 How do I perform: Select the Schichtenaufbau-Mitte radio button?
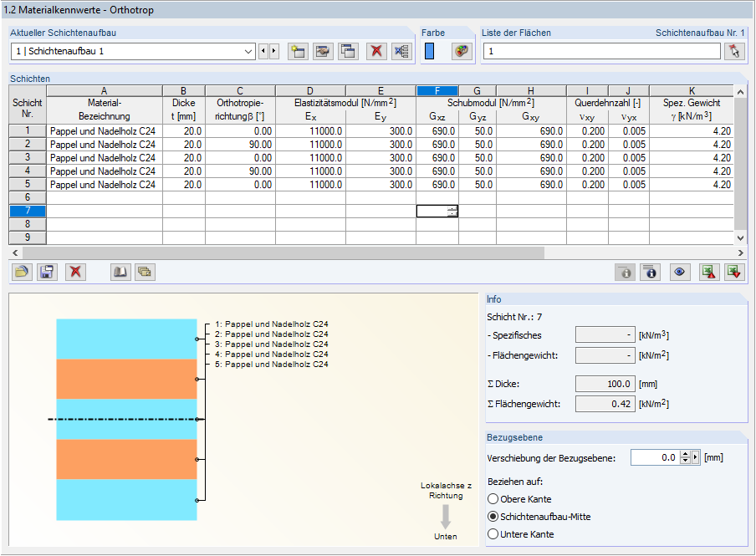click(x=493, y=517)
